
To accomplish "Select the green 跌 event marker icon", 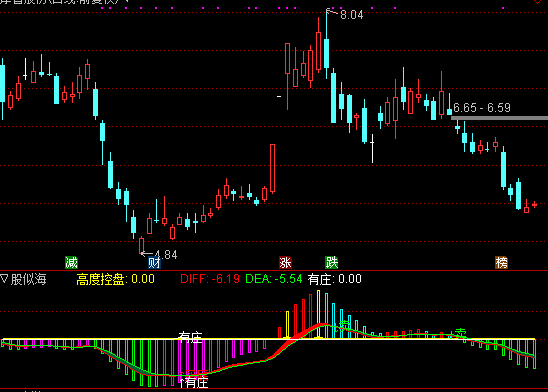I will coord(332,262).
